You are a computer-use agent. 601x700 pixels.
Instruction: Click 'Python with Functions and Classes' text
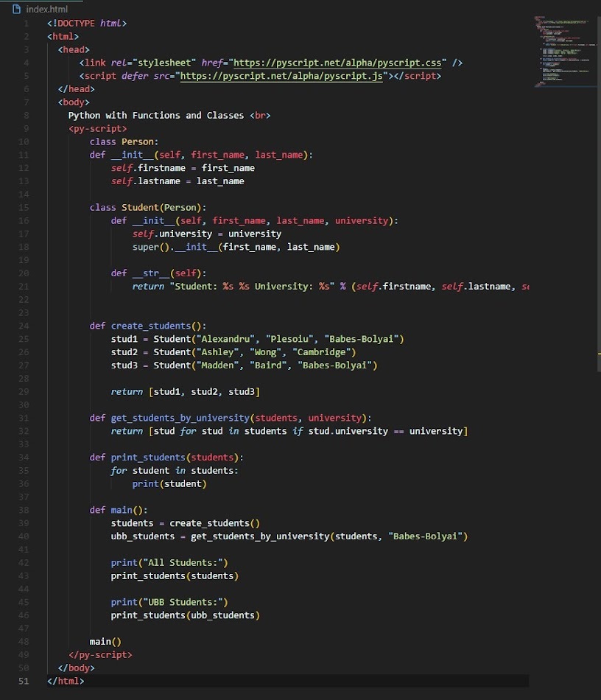pos(155,116)
